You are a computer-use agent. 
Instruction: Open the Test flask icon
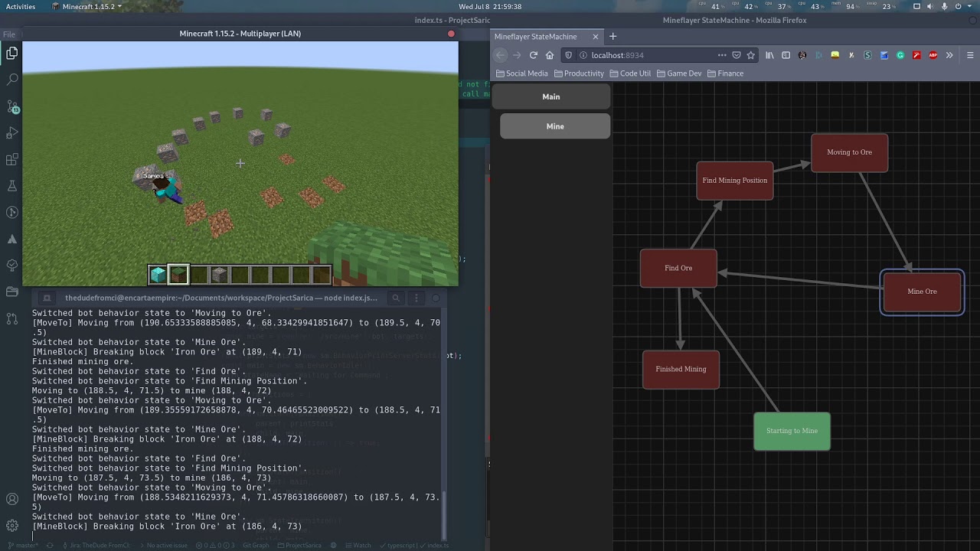[11, 186]
